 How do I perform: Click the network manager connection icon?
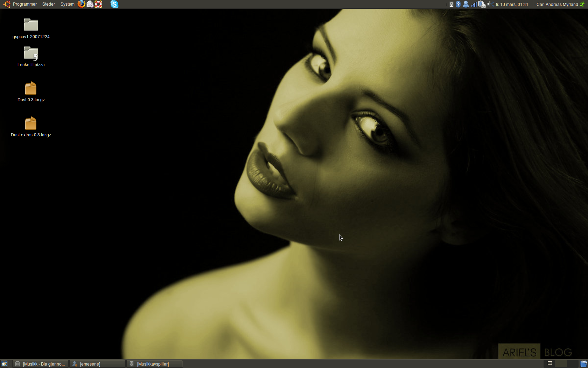[482, 4]
